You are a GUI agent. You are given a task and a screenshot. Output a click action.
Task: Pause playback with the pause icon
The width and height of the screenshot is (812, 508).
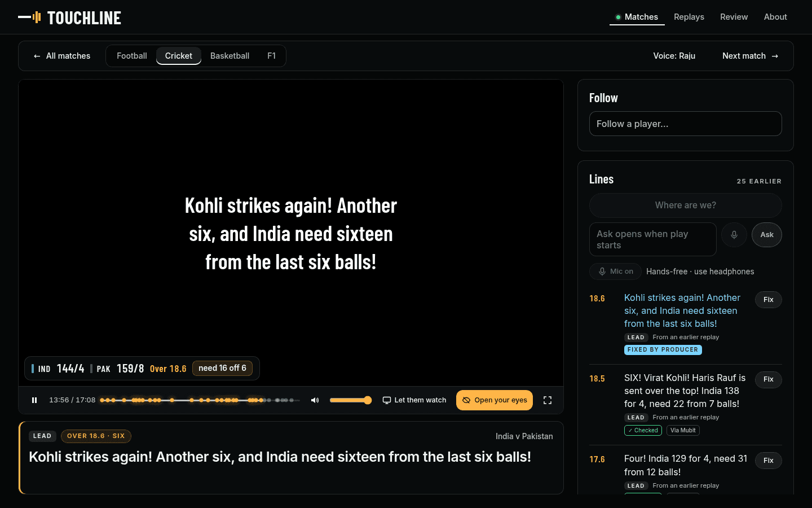[34, 400]
